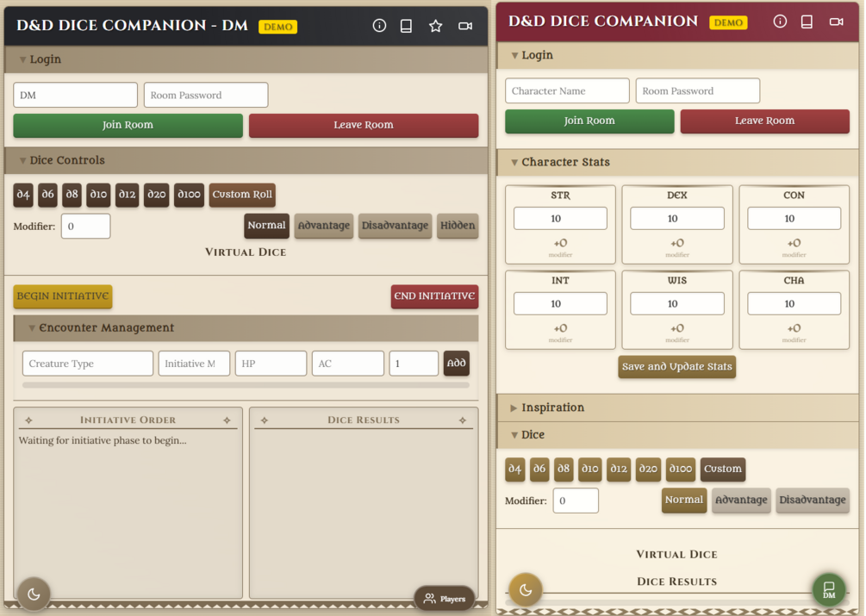The width and height of the screenshot is (866, 616).
Task: Open the Players floating button
Action: pyautogui.click(x=445, y=598)
